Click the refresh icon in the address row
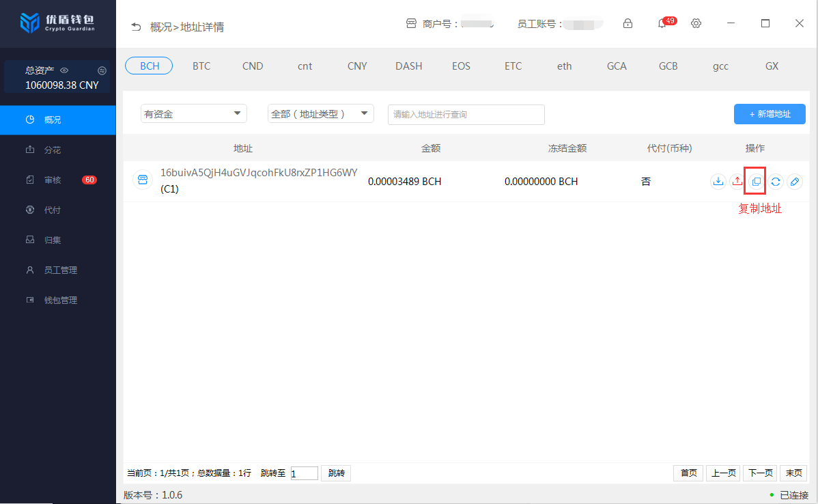The height and width of the screenshot is (504, 818). (776, 182)
